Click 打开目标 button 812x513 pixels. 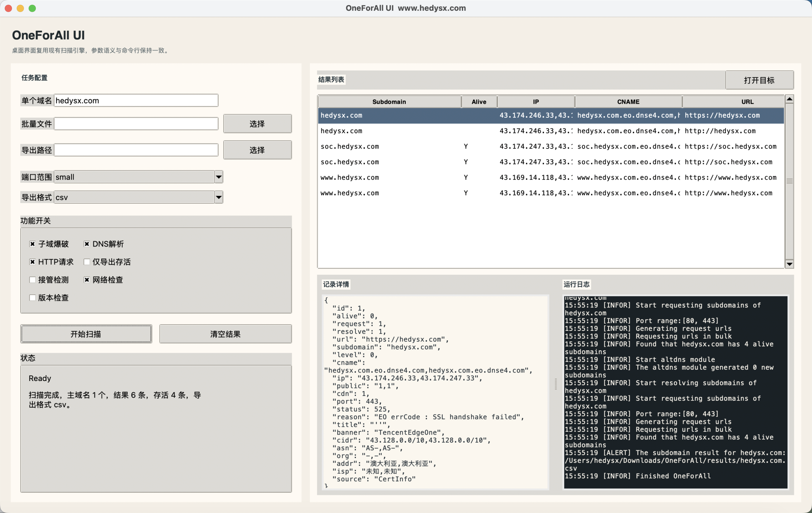pos(759,80)
